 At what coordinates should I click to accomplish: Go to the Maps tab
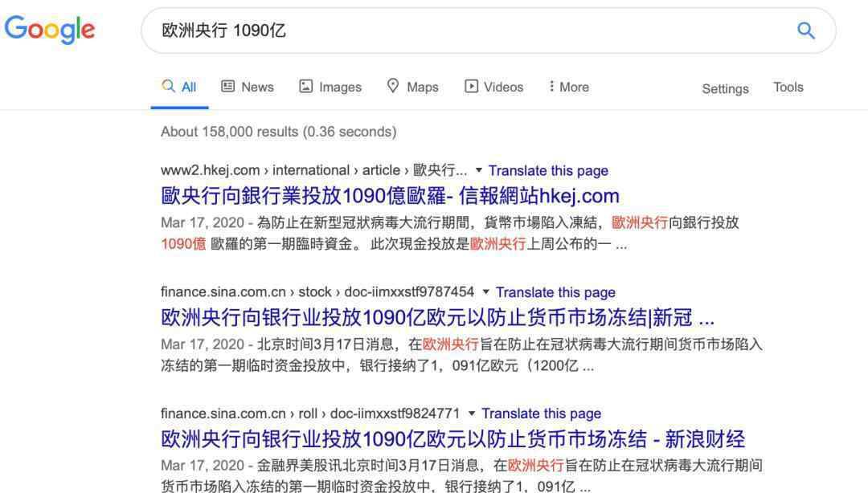click(x=412, y=87)
